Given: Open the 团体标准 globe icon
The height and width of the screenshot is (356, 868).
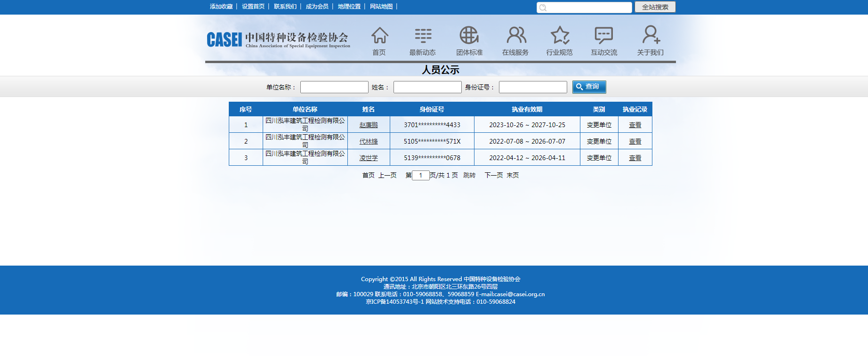Looking at the screenshot, I should [x=469, y=36].
